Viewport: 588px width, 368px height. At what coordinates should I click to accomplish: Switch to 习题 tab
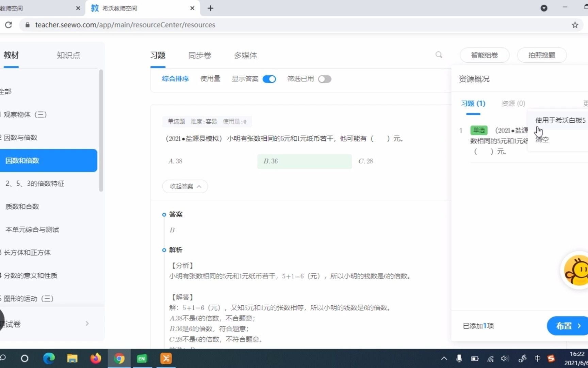[158, 55]
